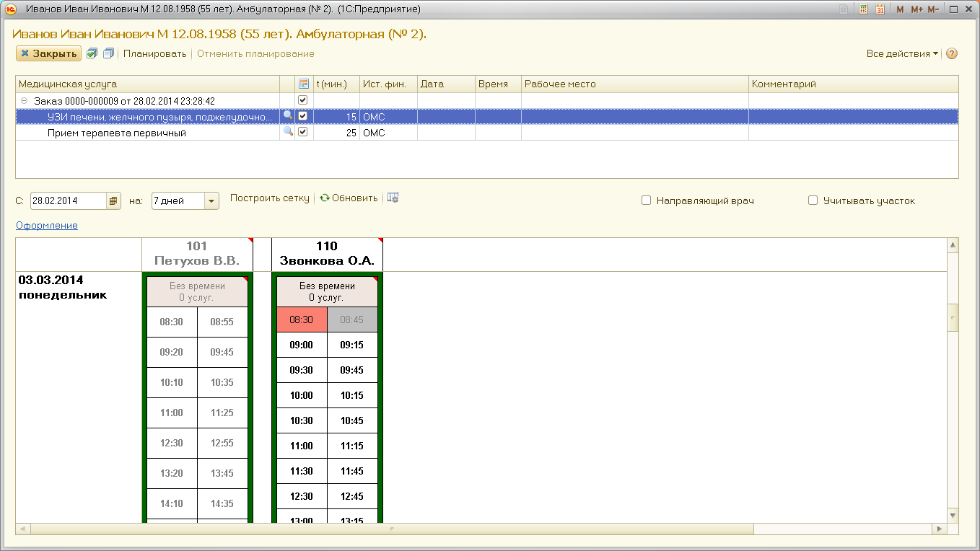Image resolution: width=980 pixels, height=551 pixels.
Task: Click the 101 Петухов В.В. column header
Action: (197, 254)
